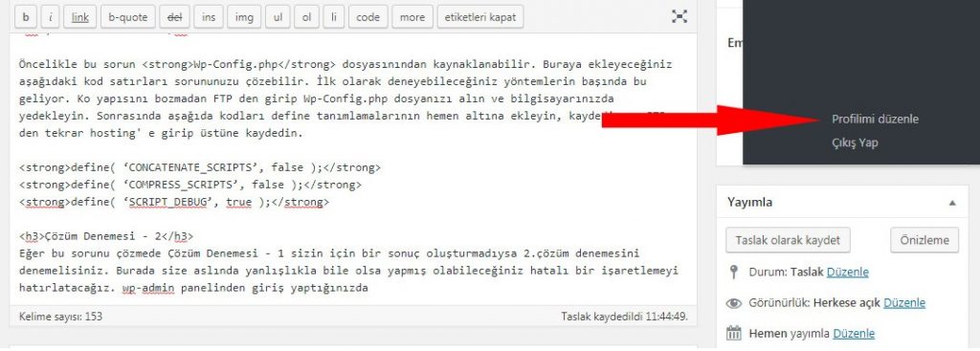This screenshot has height=351, width=980.
Task: Open 'Profilimi düzenle' in user menu
Action: (x=875, y=119)
